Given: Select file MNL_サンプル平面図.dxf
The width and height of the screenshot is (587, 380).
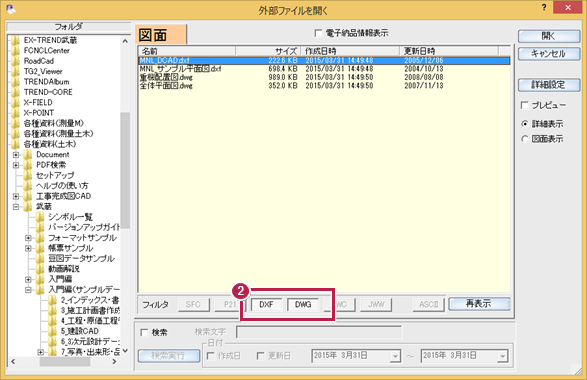Looking at the screenshot, I should pyautogui.click(x=180, y=69).
